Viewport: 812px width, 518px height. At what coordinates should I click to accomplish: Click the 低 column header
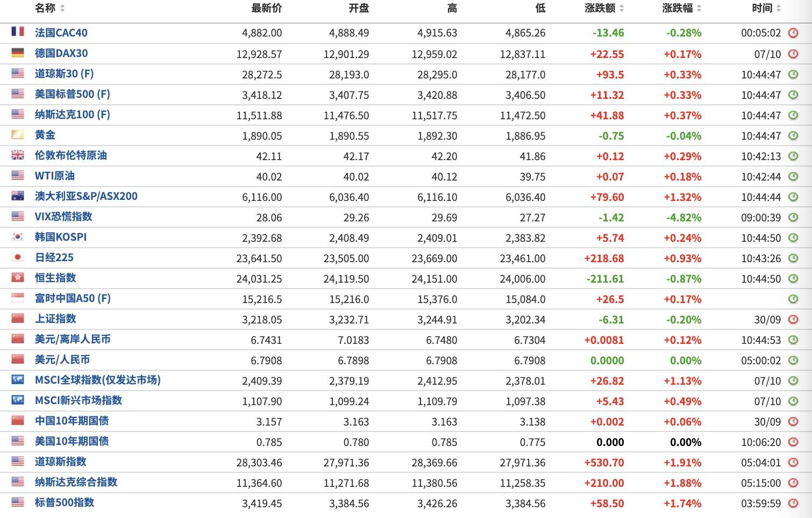(540, 8)
